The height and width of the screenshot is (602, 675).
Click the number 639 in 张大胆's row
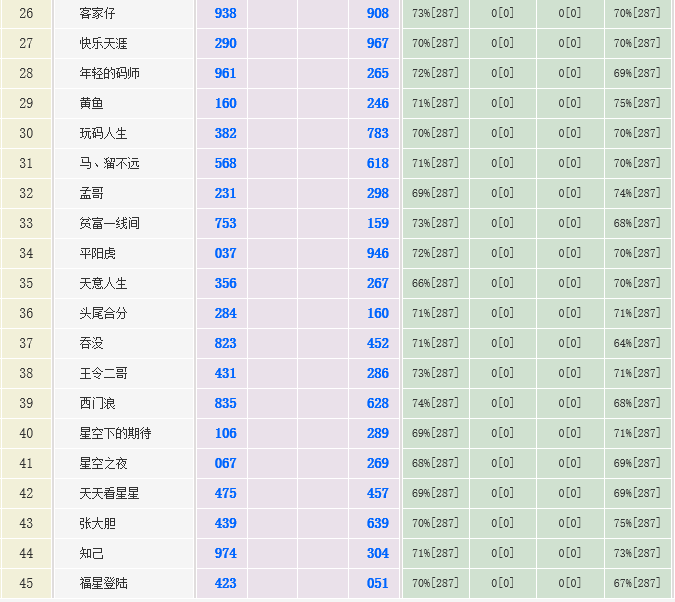(377, 523)
